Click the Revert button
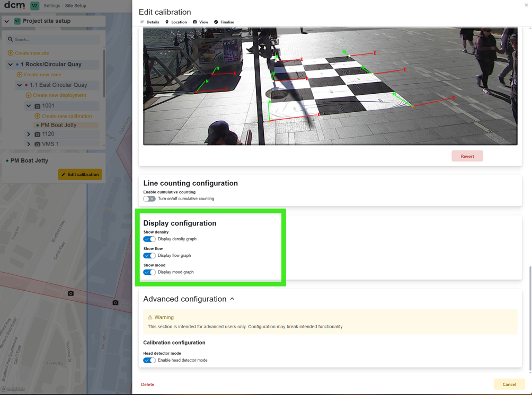 (467, 156)
